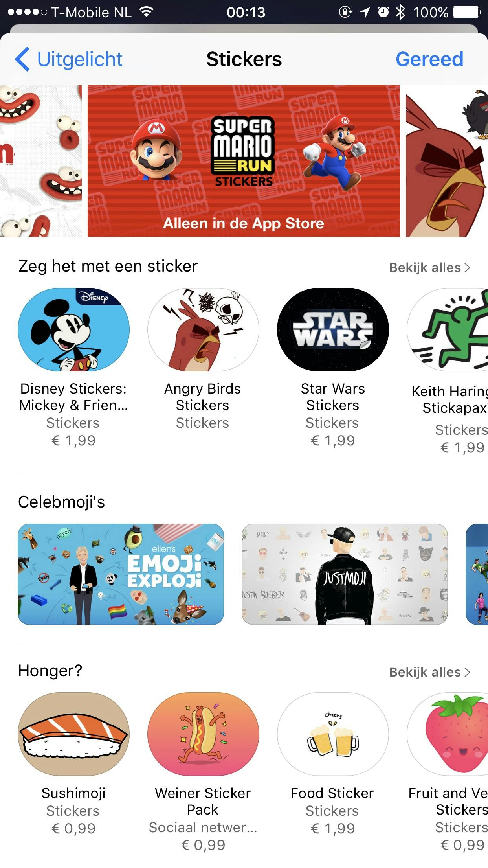Open the Food Sticker beer icon
Image resolution: width=488 pixels, height=868 pixels.
click(x=333, y=734)
